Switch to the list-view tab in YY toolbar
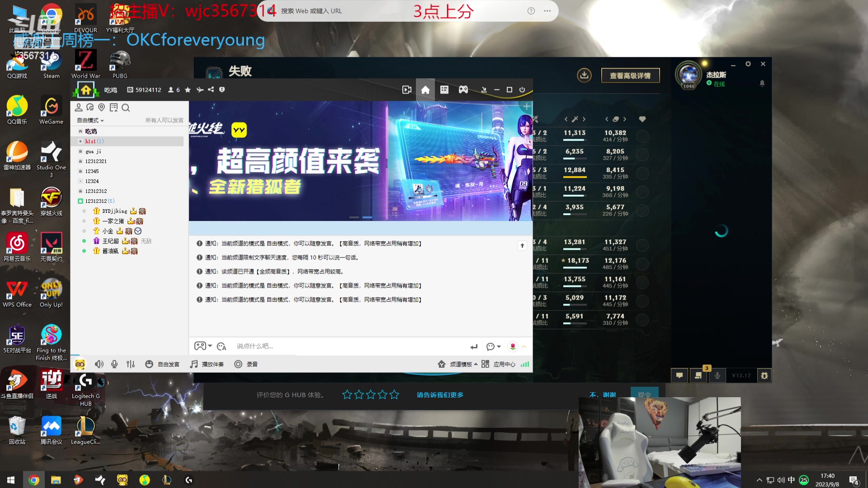Screen dimensions: 868x488 point(444,89)
